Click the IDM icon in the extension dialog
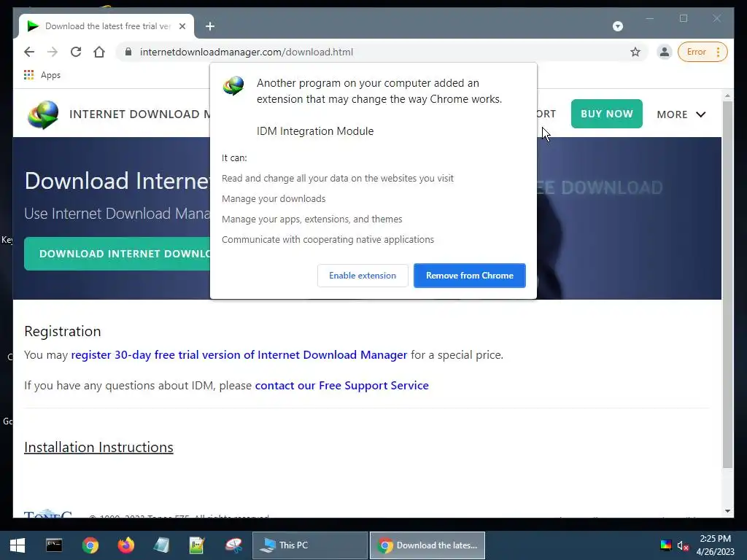Screen dimensions: 747x560 point(233,86)
